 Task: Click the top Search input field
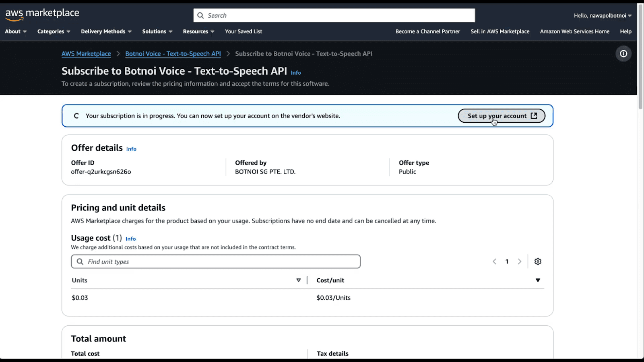(334, 15)
